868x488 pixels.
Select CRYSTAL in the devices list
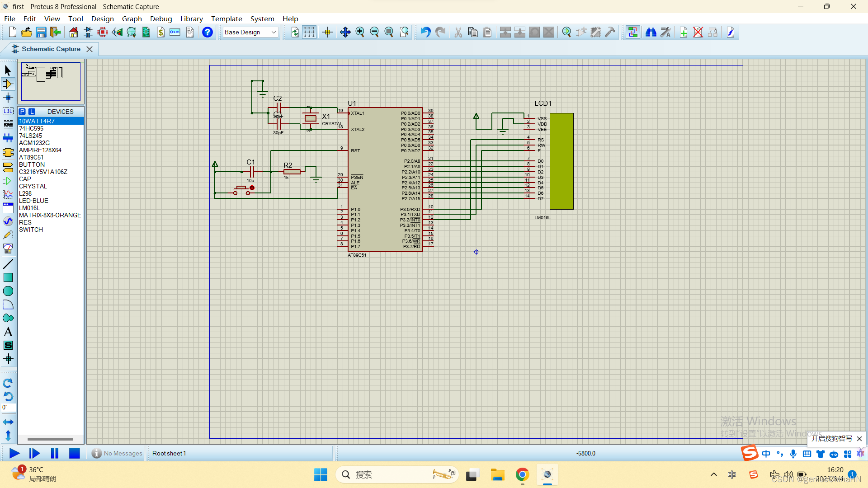(x=33, y=186)
